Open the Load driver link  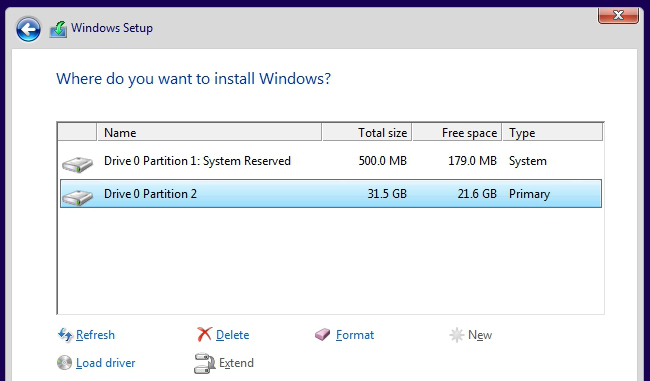[x=106, y=363]
